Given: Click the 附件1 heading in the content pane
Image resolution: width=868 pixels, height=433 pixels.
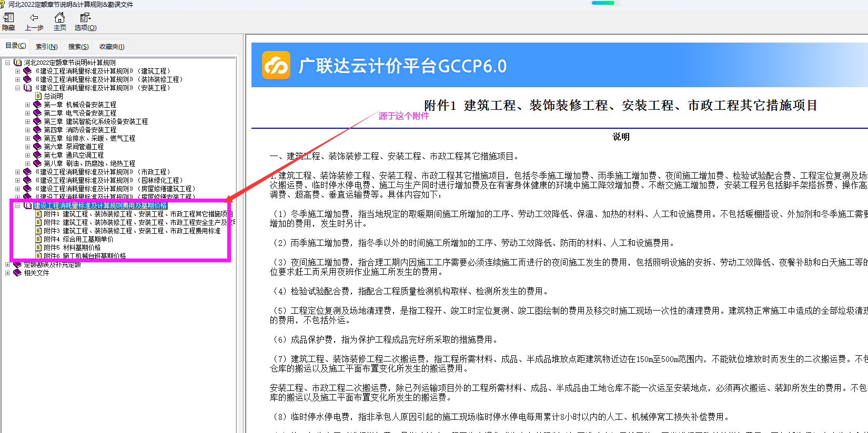Looking at the screenshot, I should pos(621,105).
